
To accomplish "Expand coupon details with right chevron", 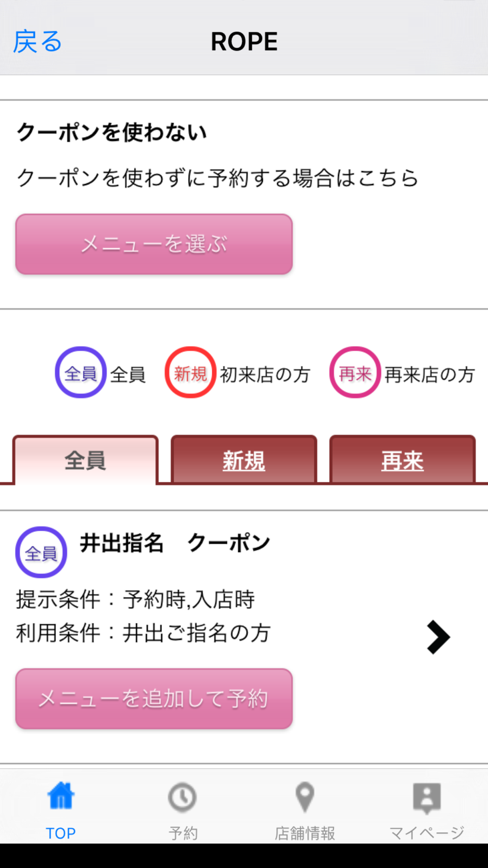I will pyautogui.click(x=438, y=637).
